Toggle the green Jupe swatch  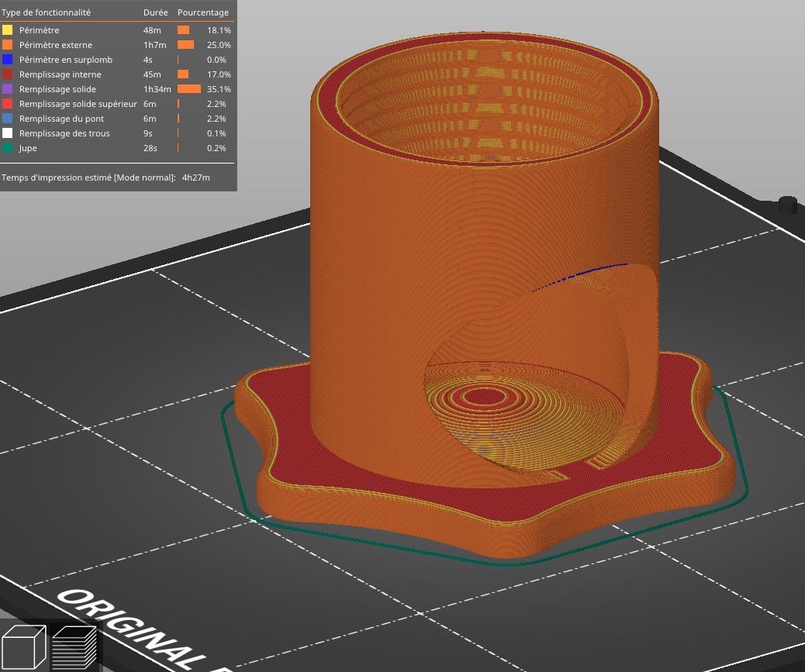pyautogui.click(x=7, y=148)
